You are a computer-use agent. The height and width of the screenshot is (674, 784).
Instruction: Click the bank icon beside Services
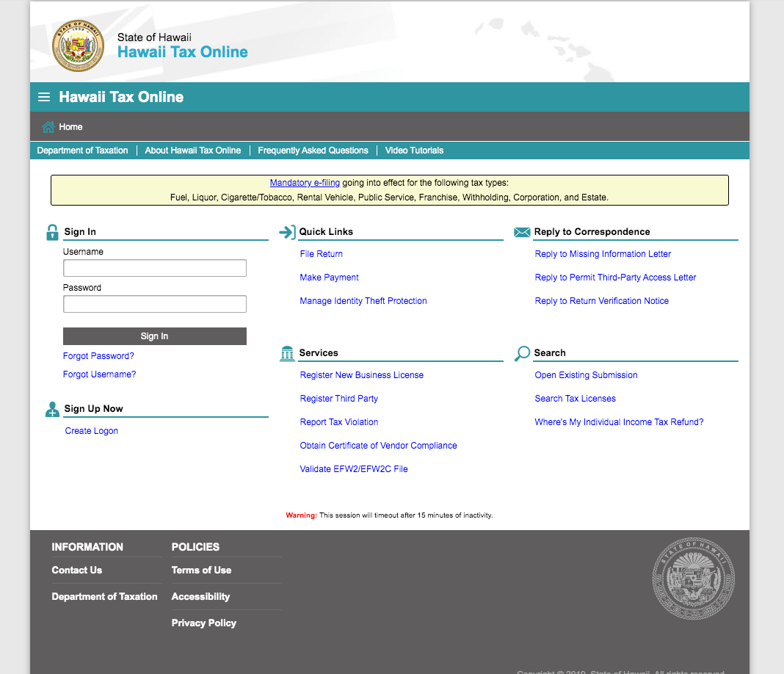coord(286,353)
